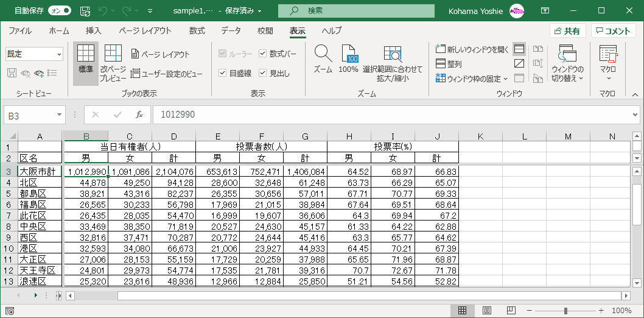Click the 整列 arrange windows button
Image resolution: width=644 pixels, height=318 pixels.
tap(449, 64)
